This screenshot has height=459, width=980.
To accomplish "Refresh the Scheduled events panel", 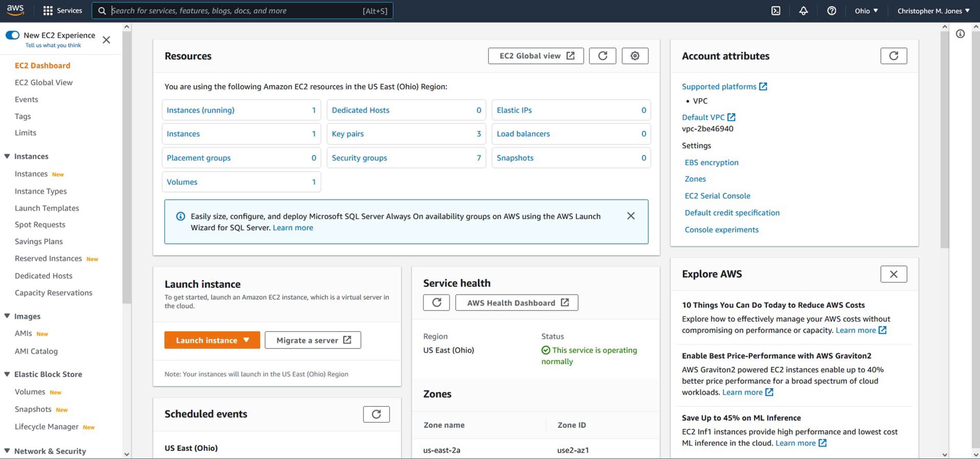I will [x=376, y=414].
